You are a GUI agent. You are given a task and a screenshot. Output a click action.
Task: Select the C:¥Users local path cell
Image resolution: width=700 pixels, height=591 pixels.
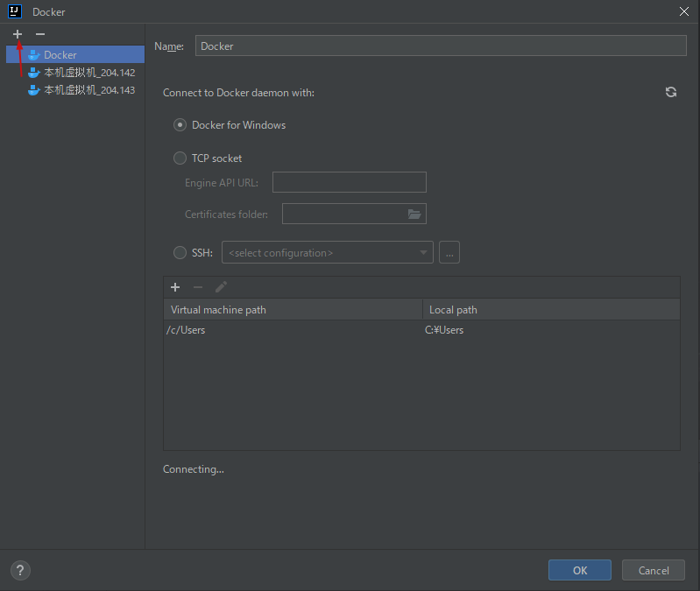[551, 330]
